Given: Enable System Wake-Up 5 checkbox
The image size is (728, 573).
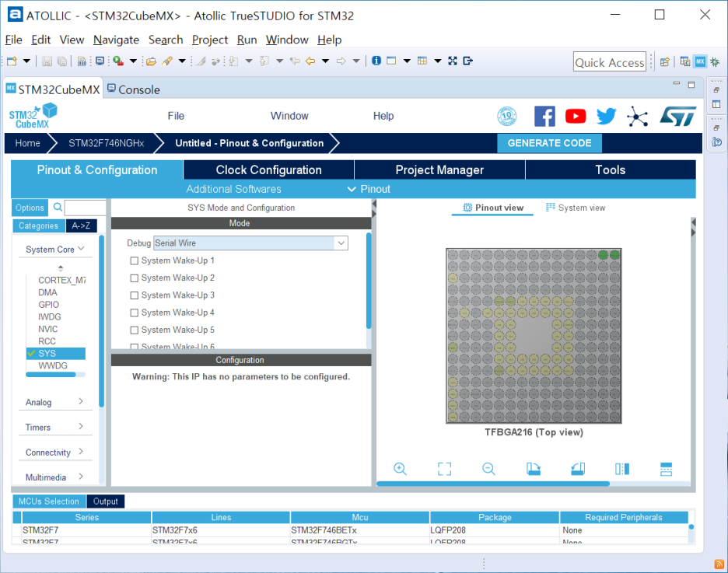Looking at the screenshot, I should tap(135, 330).
